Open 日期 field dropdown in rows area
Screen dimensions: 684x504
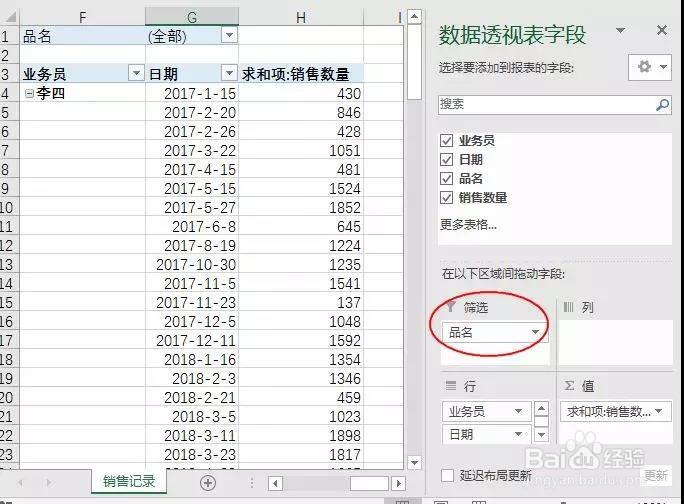[x=518, y=434]
